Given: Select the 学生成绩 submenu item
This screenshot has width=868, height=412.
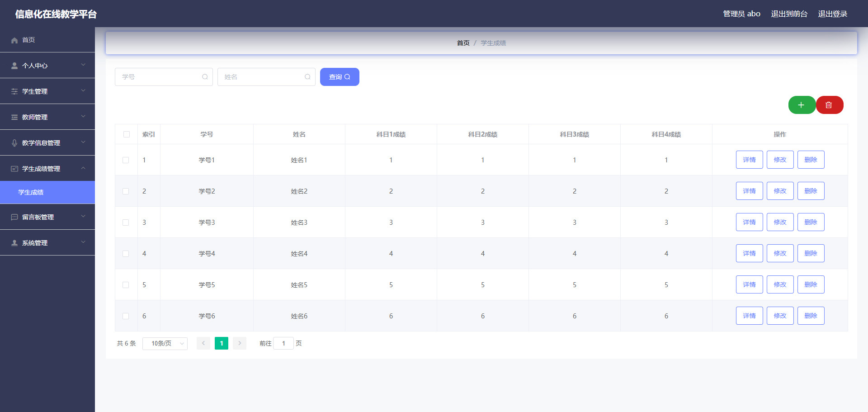Looking at the screenshot, I should pos(47,192).
